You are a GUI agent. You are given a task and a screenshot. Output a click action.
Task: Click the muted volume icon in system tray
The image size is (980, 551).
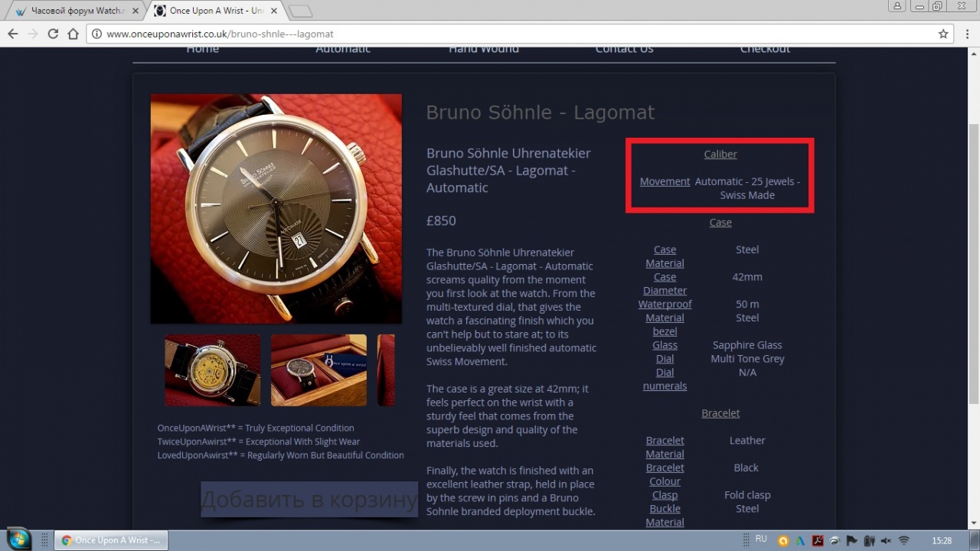pos(886,540)
